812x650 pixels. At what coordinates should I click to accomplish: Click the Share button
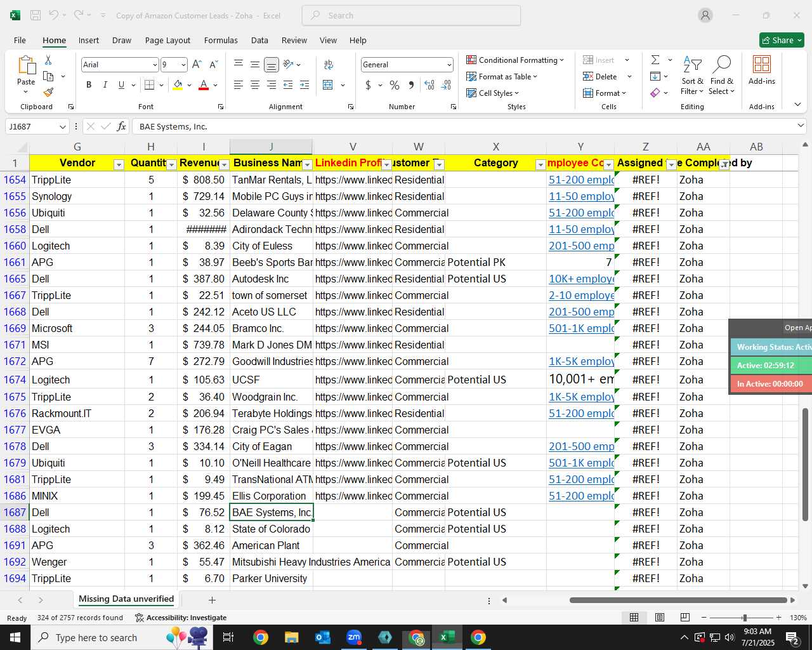click(782, 40)
